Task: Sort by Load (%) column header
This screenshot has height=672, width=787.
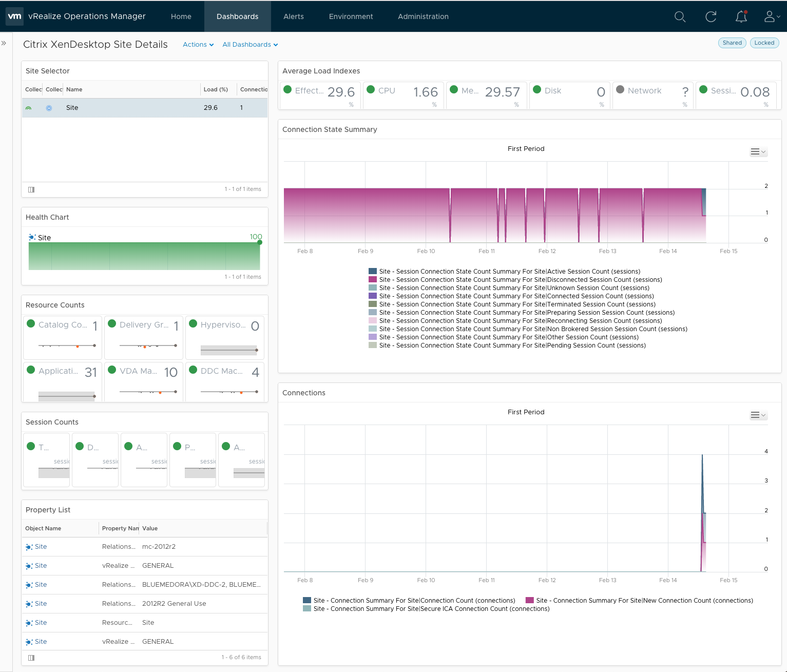Action: point(216,89)
